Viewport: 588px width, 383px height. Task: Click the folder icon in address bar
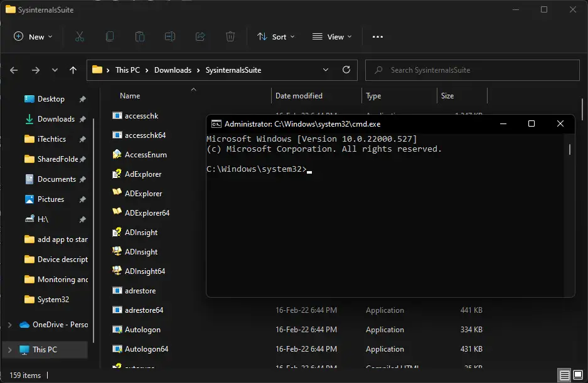click(97, 70)
